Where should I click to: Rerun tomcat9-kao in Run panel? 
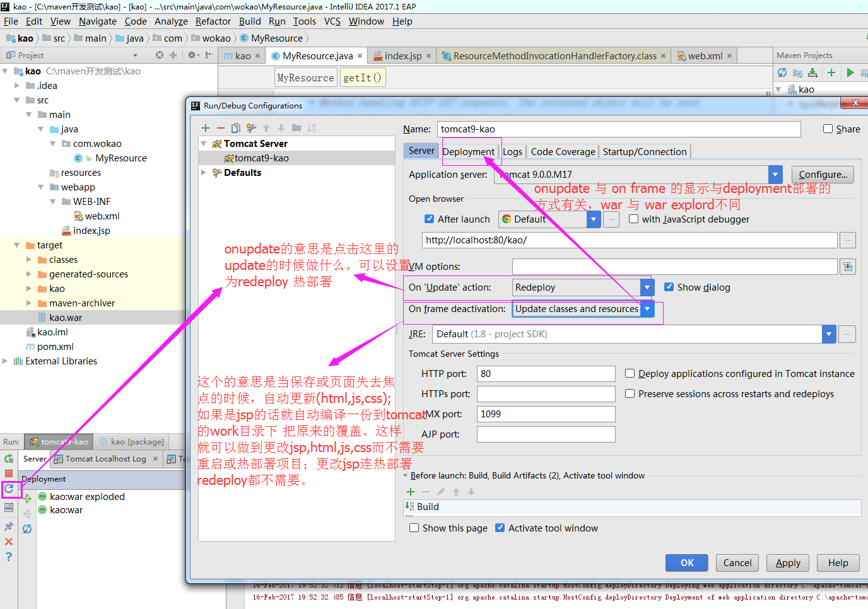tap(9, 459)
